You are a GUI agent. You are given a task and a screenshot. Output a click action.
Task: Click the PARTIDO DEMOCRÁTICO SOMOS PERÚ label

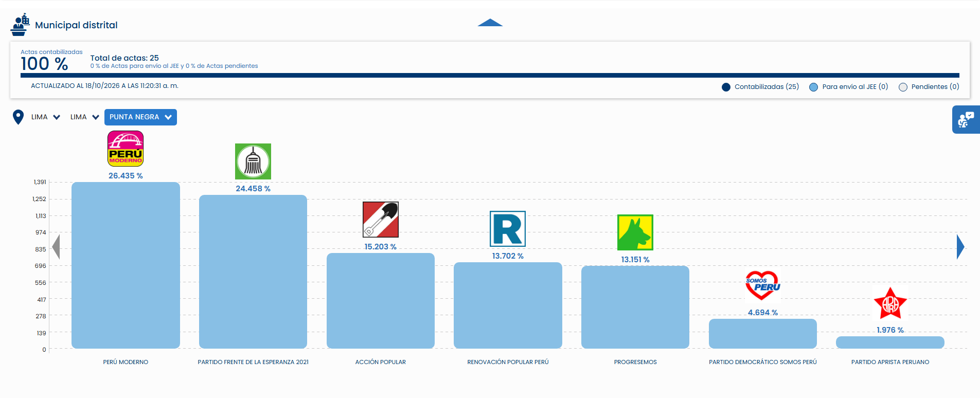pos(763,362)
